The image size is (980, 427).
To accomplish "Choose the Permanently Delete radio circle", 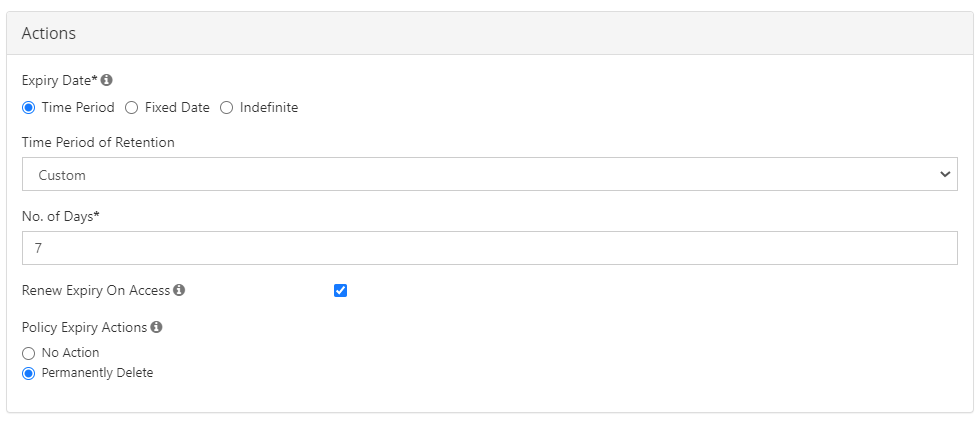I will pyautogui.click(x=29, y=373).
